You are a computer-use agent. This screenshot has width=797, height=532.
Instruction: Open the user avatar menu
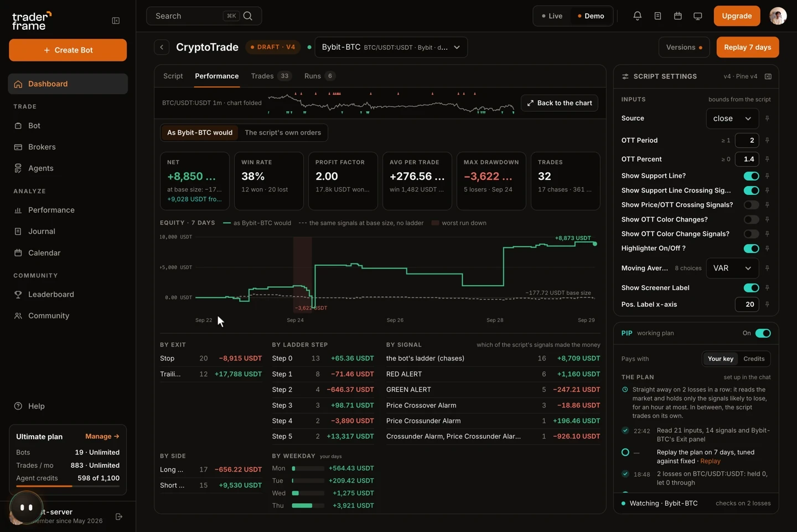tap(778, 16)
